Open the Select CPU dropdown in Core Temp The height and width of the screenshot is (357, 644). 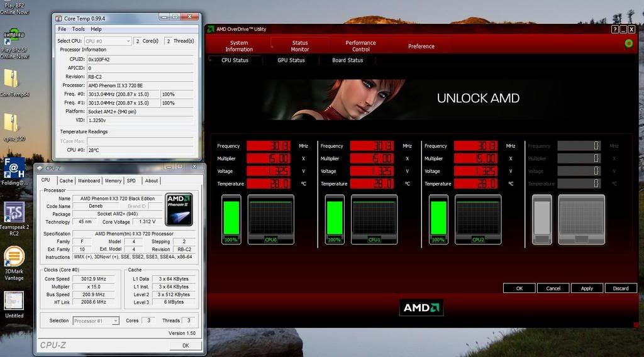tap(108, 41)
